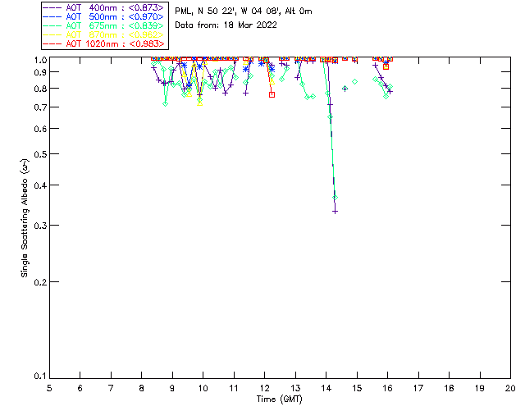Click the purple plus marker at lowest dip
This screenshot has width=525, height=420.
(x=335, y=212)
